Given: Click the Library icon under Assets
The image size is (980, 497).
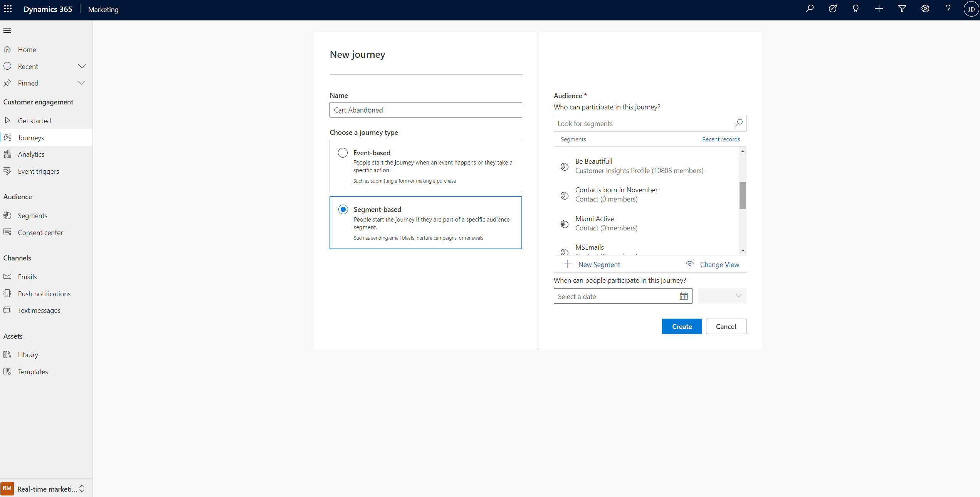Looking at the screenshot, I should click(8, 354).
